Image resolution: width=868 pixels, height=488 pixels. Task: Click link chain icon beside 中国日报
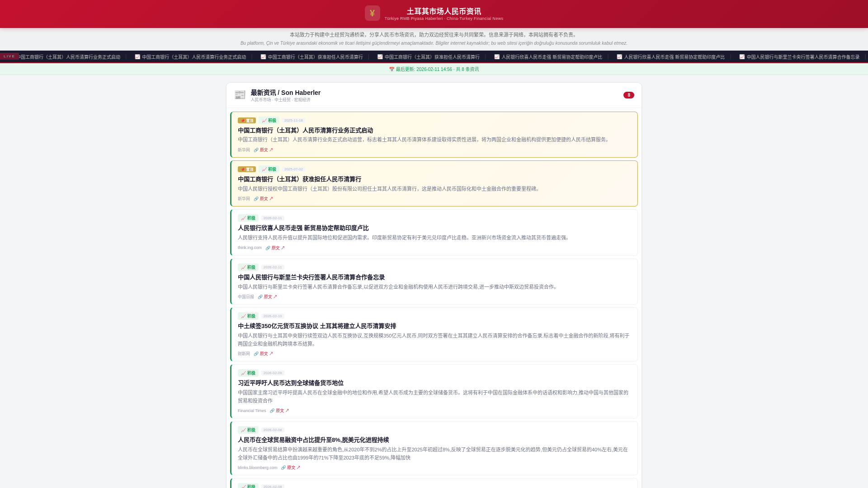tap(260, 297)
